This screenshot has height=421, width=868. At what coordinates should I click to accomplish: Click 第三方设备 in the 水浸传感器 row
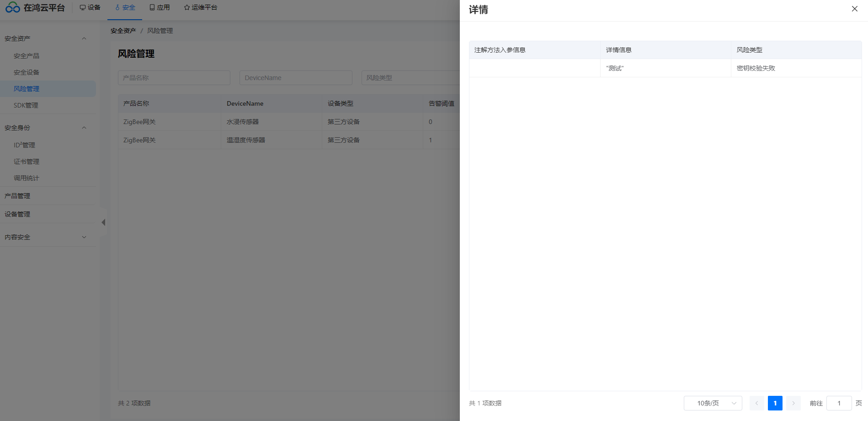[344, 122]
